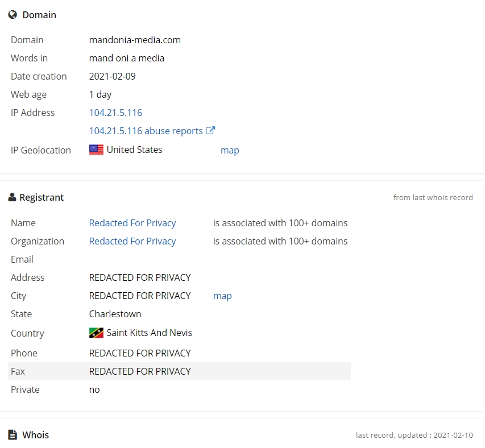Image resolution: width=485 pixels, height=448 pixels.
Task: Open IP address 104.21.5.116 link
Action: point(115,113)
